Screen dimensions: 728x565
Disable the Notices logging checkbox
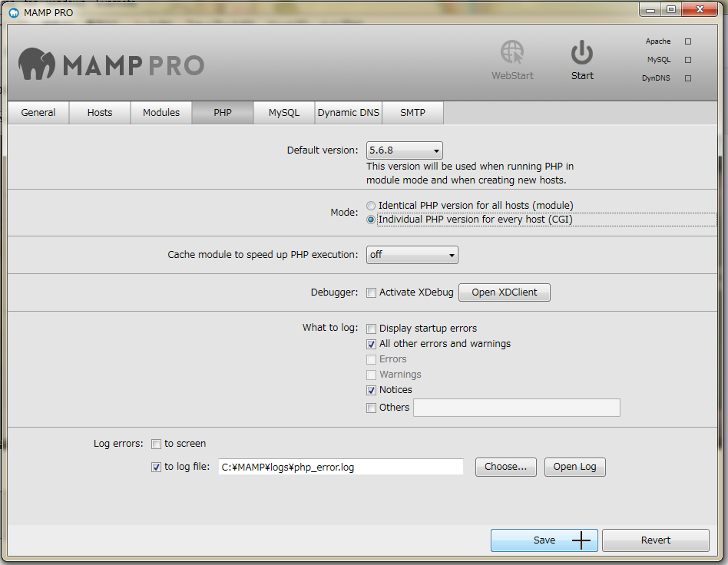coord(372,390)
